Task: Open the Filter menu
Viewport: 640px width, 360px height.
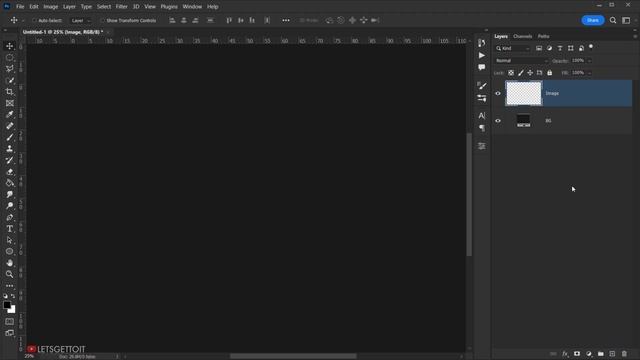Action: point(122,7)
